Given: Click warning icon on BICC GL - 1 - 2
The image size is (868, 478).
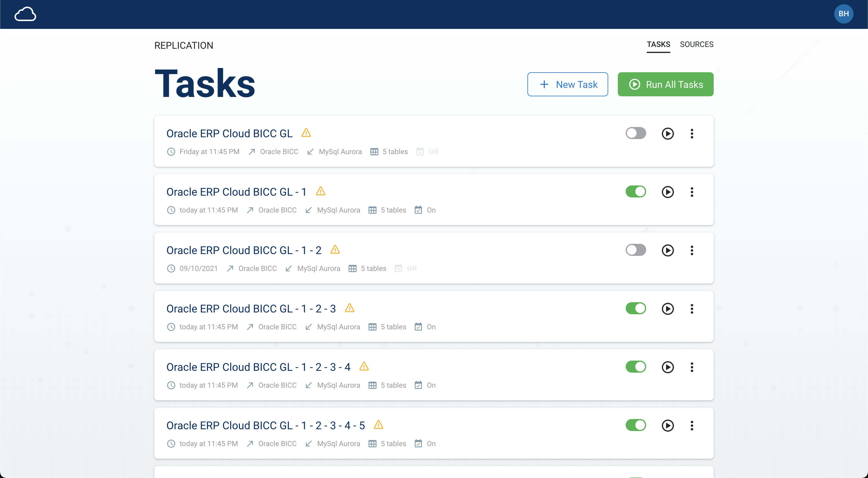Looking at the screenshot, I should click(335, 250).
